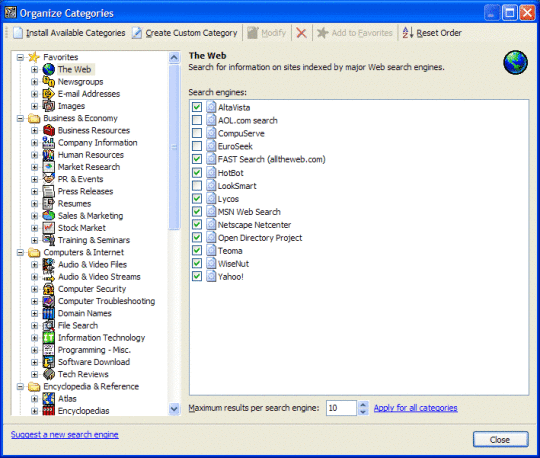This screenshot has width=540, height=458.
Task: Toggle the Yahoo! checkbox off
Action: coord(197,276)
